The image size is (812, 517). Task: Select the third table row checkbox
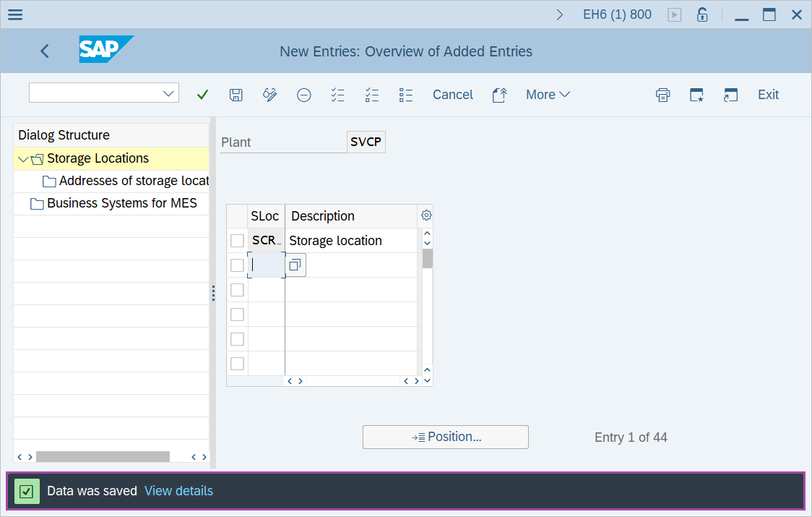point(237,290)
